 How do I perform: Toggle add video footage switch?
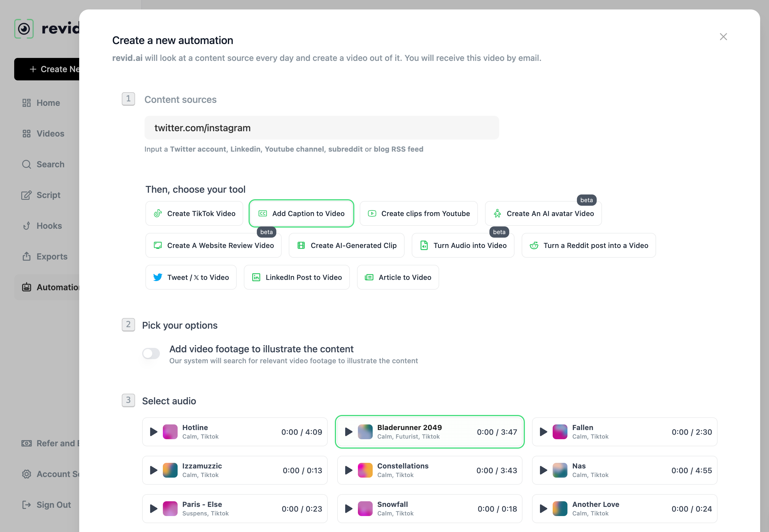pos(151,353)
